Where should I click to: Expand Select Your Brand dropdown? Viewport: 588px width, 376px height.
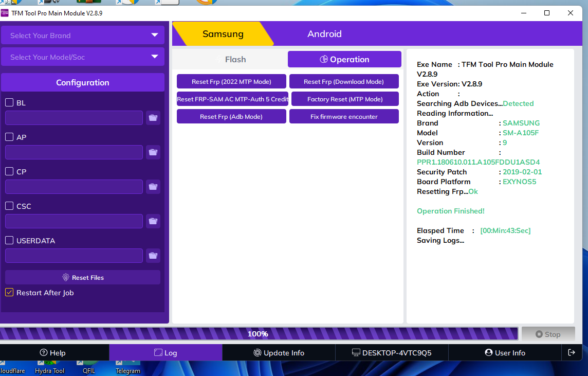point(83,35)
